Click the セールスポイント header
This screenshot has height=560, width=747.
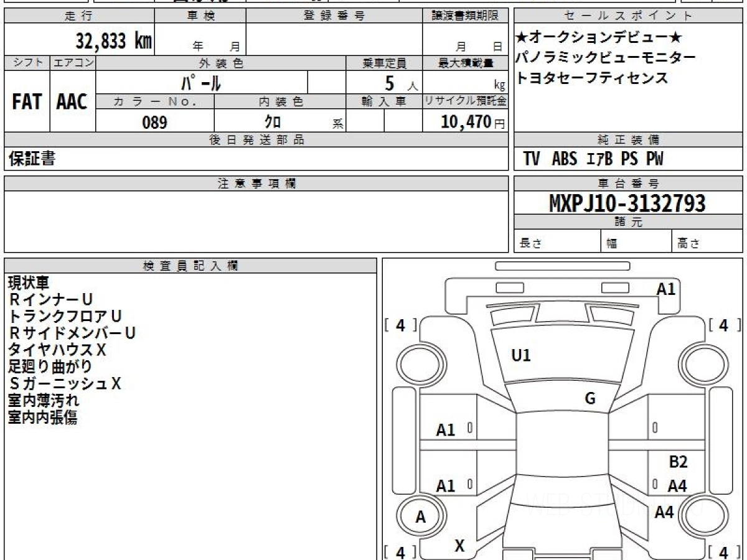pos(628,16)
